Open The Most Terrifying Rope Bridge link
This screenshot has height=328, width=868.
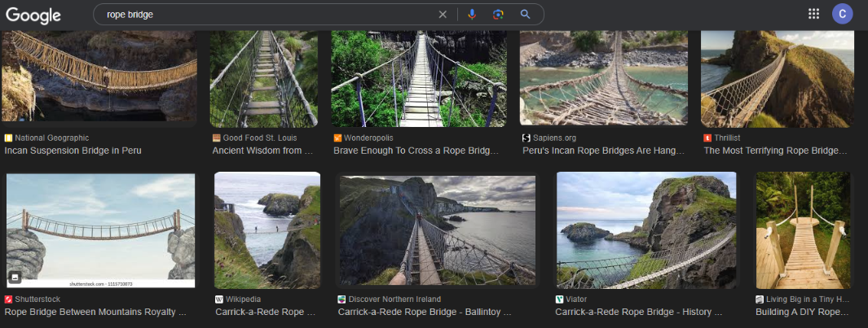point(775,151)
